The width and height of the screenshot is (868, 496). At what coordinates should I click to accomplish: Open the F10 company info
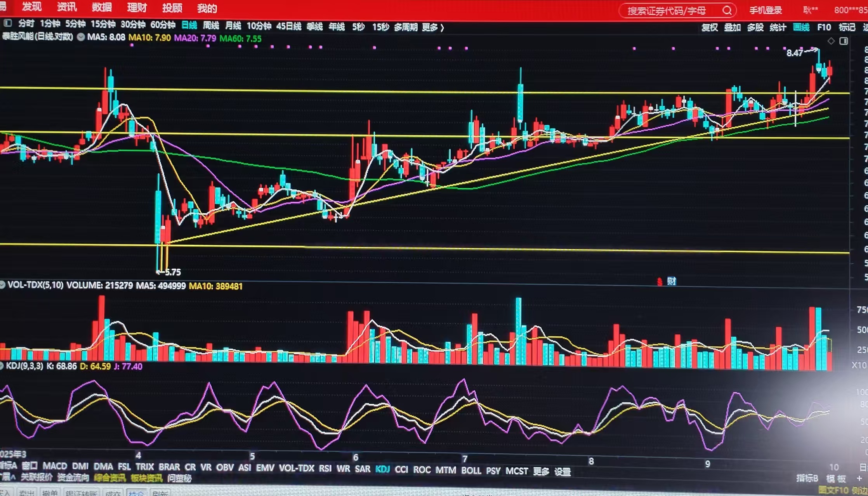pos(824,27)
